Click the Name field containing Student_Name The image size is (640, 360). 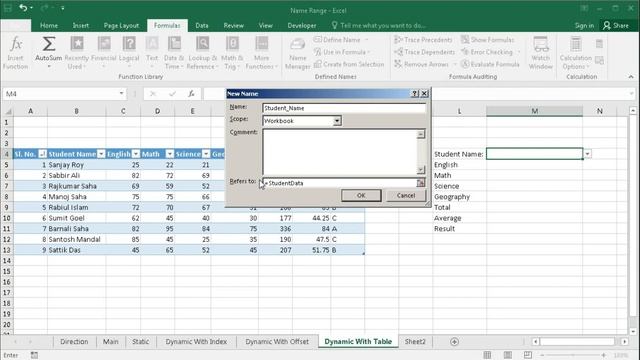[344, 108]
